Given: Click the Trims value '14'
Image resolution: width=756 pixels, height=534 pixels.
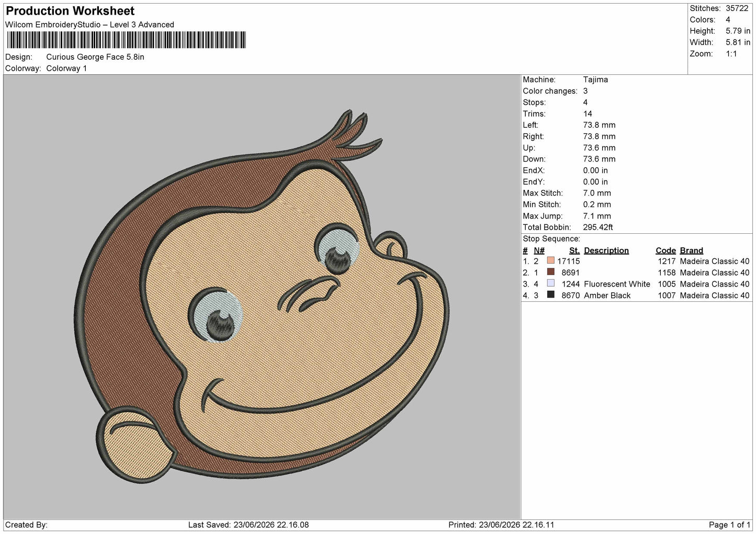Looking at the screenshot, I should [588, 114].
